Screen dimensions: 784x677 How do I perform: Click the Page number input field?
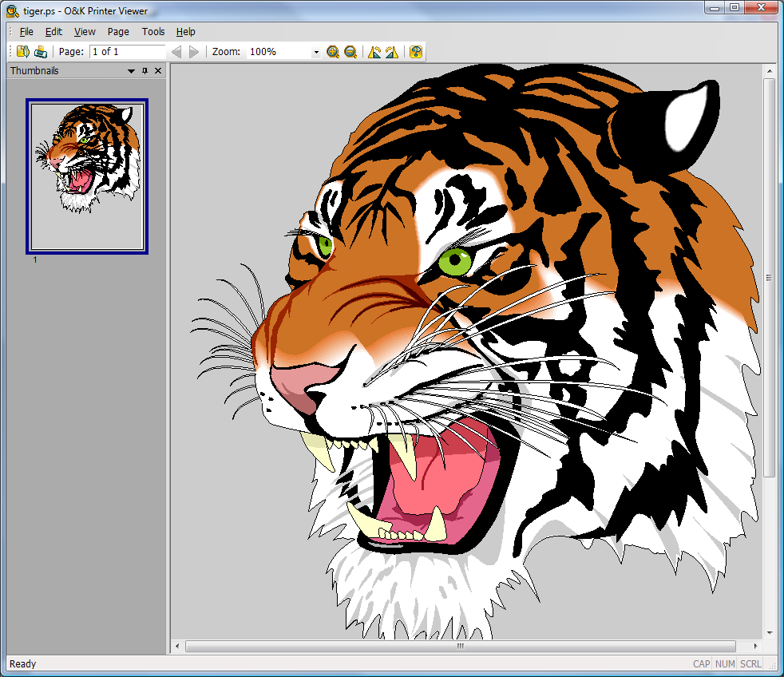point(127,52)
